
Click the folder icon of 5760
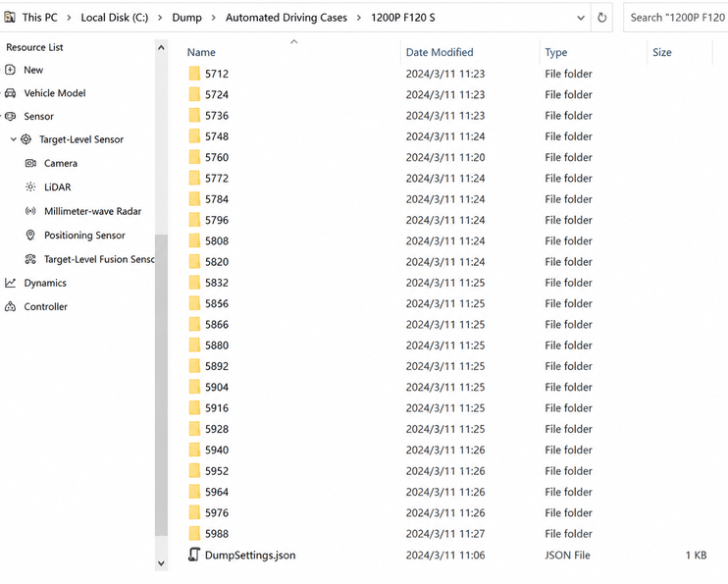pos(194,157)
